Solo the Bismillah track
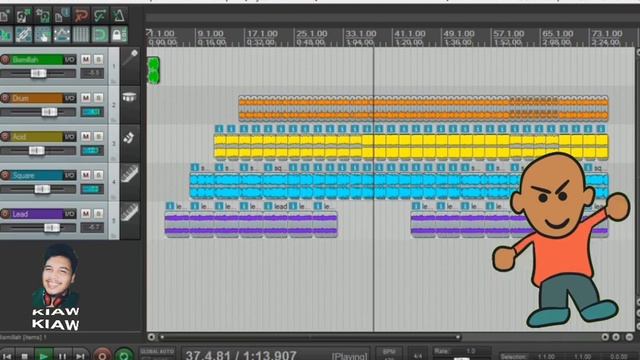Image resolution: width=640 pixels, height=360 pixels. (98, 60)
